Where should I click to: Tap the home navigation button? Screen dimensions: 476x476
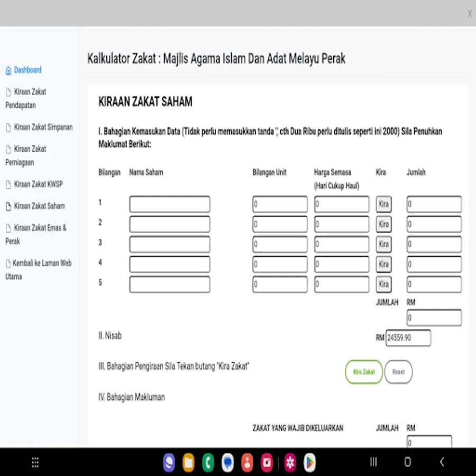[408, 462]
